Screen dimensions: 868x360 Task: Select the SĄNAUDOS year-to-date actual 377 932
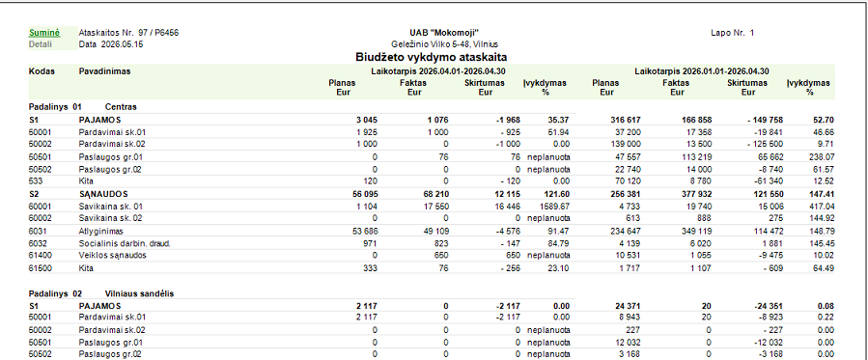(x=695, y=194)
